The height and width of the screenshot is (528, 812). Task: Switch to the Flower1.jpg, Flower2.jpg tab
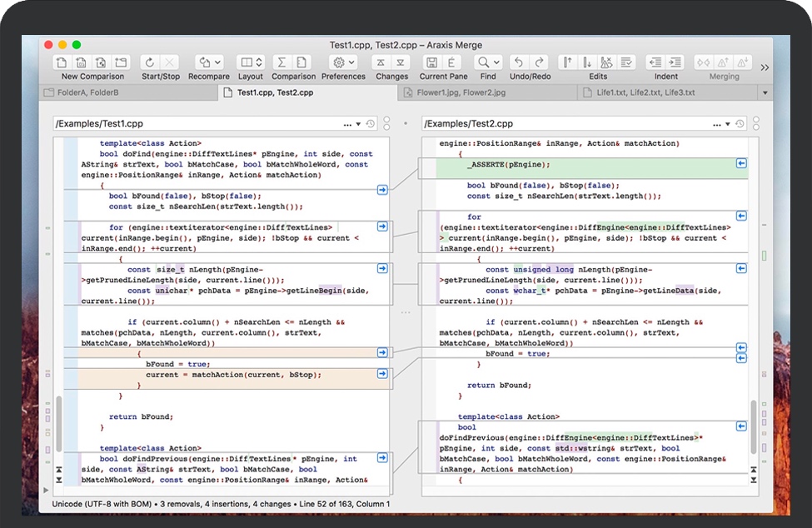click(x=462, y=92)
